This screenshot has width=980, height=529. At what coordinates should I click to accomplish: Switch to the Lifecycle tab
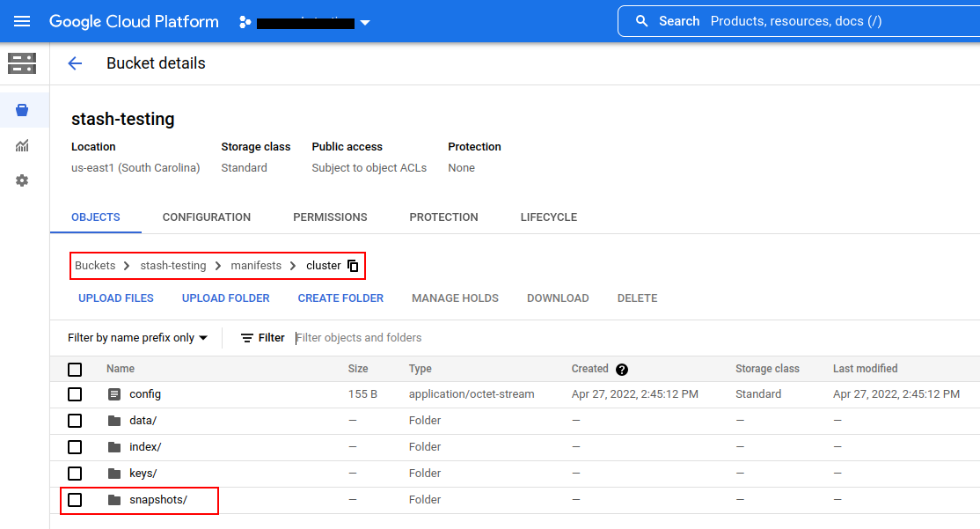tap(548, 217)
